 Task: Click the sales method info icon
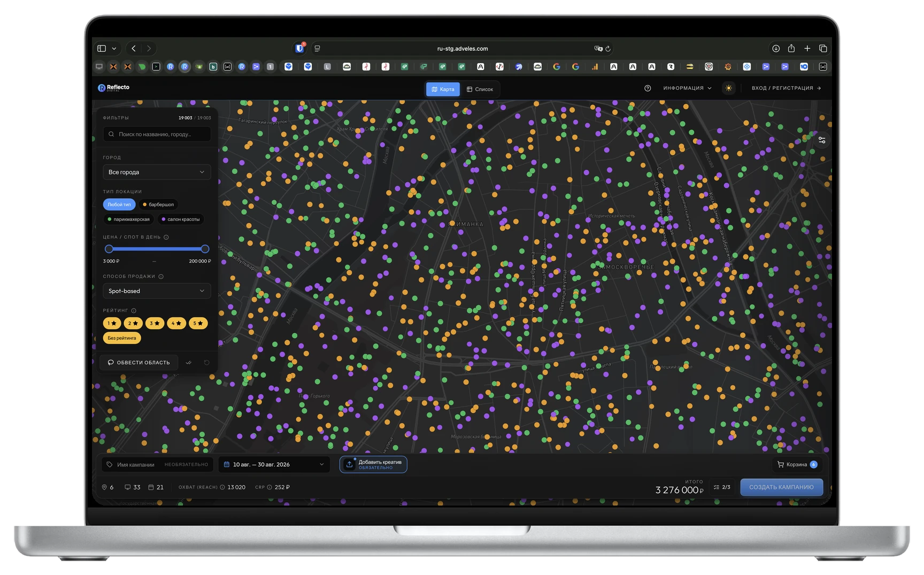point(161,277)
